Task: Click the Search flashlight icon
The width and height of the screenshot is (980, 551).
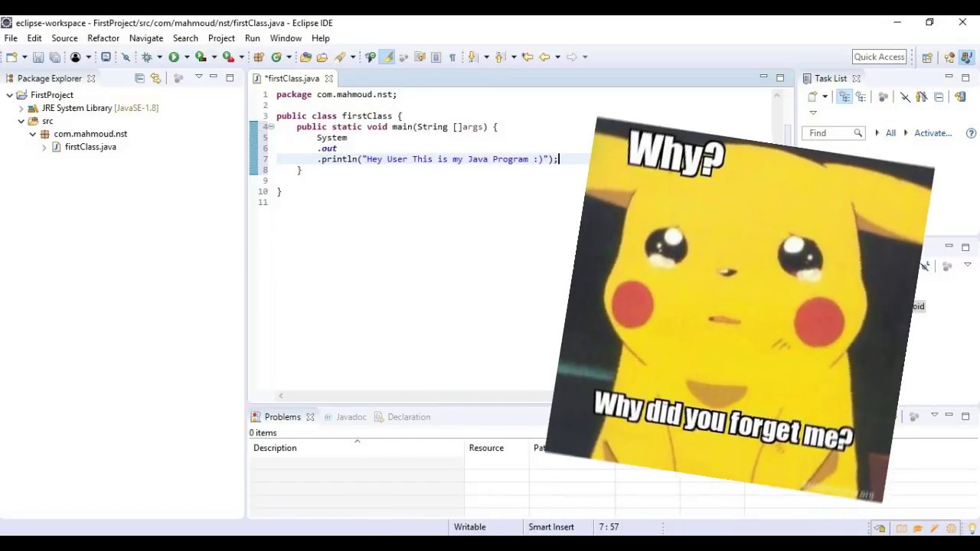Action: 340,57
